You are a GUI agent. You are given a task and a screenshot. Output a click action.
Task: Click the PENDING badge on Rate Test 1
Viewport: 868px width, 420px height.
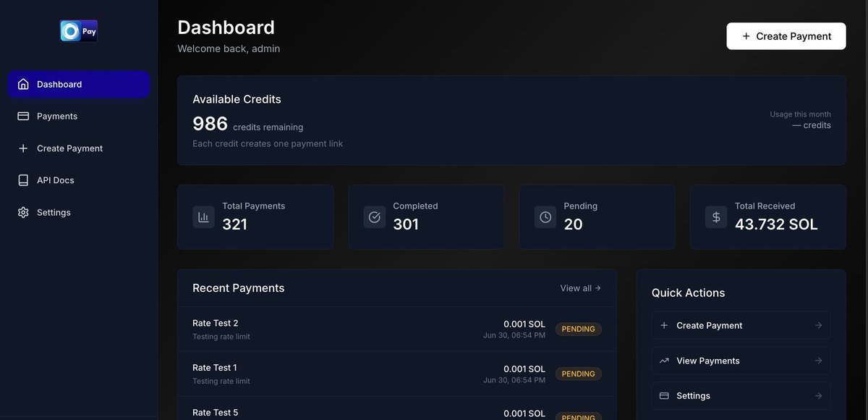(x=579, y=374)
